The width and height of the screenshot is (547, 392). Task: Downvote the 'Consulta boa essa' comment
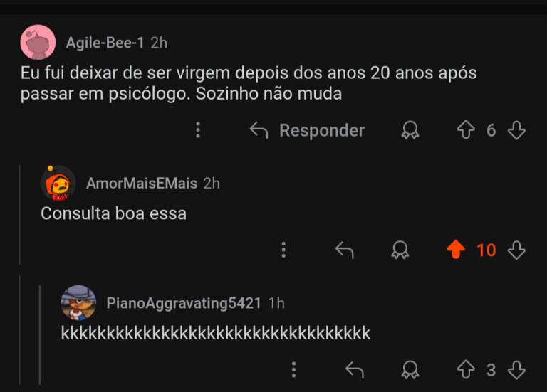click(516, 250)
